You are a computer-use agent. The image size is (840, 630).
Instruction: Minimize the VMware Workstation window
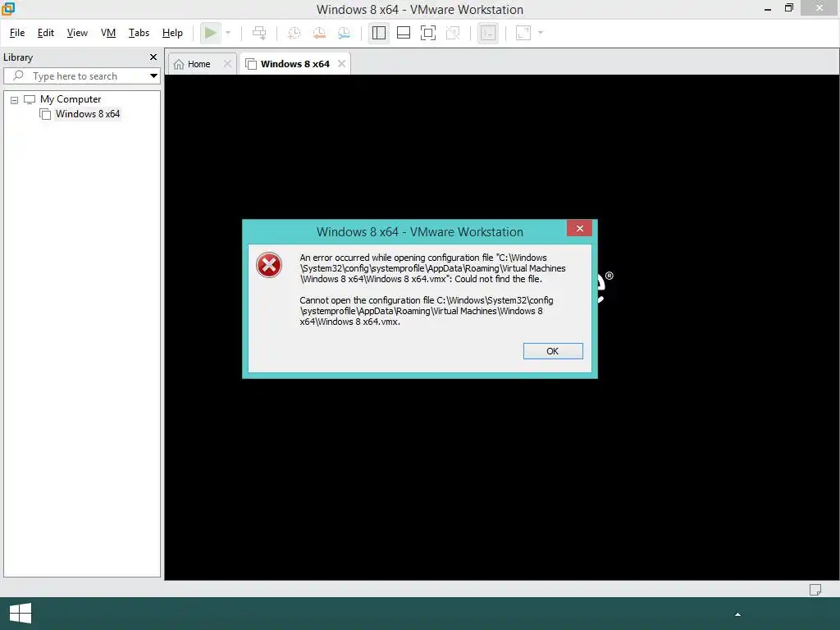768,9
